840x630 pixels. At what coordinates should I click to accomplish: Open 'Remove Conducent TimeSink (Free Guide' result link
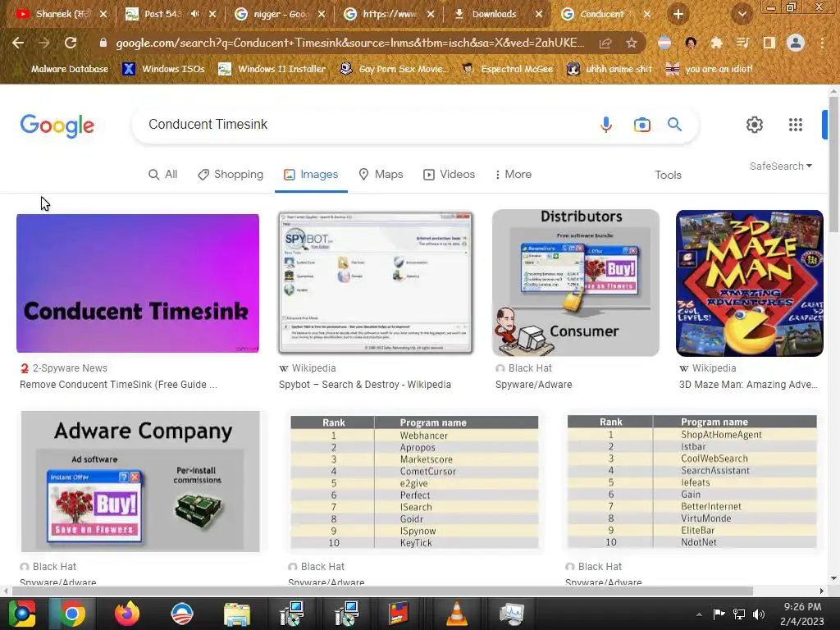pos(118,385)
